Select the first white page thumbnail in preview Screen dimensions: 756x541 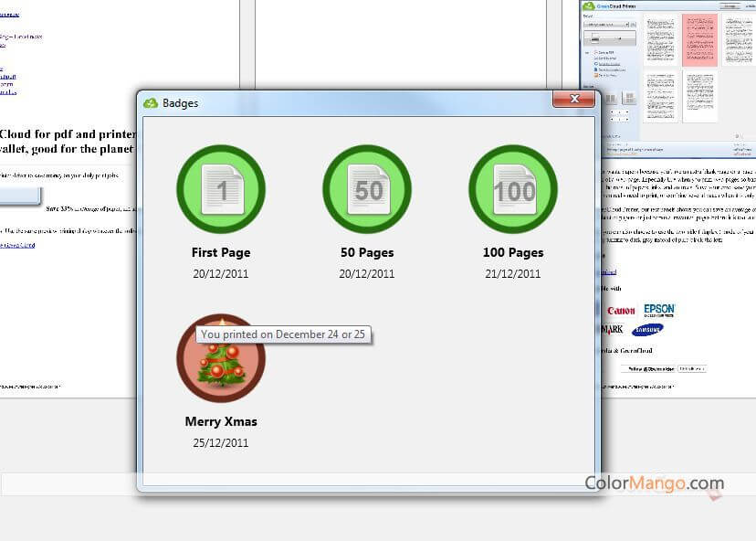pyautogui.click(x=659, y=40)
